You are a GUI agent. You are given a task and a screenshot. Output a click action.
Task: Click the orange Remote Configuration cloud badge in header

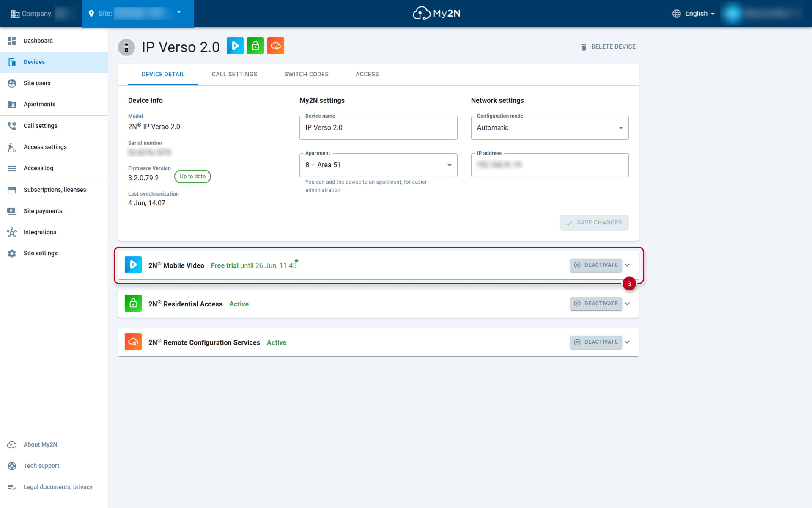276,46
